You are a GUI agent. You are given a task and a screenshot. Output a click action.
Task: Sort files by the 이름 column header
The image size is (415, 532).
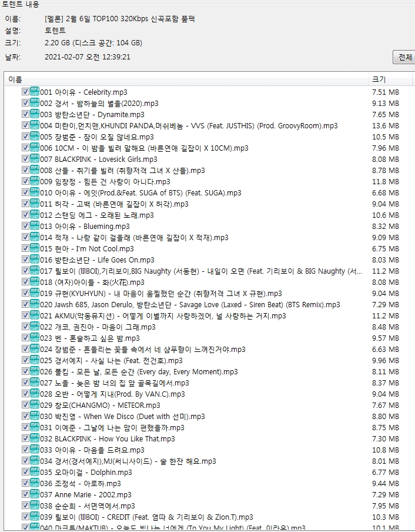[x=186, y=79]
